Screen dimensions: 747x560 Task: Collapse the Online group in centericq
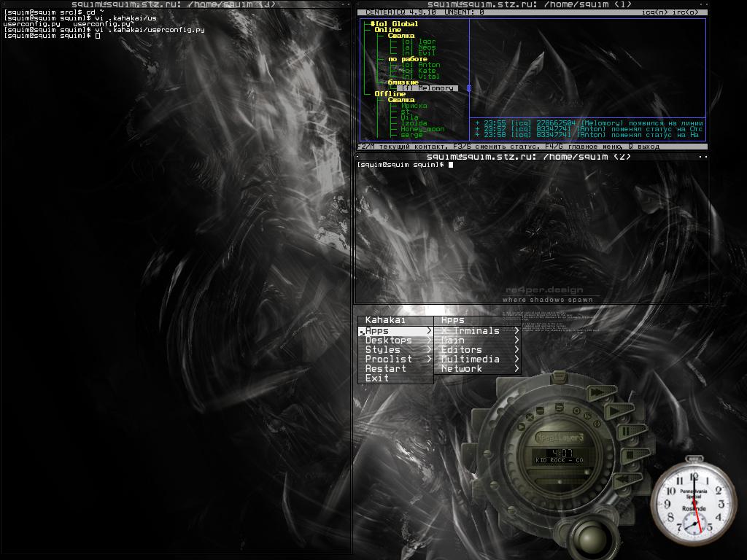[x=388, y=29]
